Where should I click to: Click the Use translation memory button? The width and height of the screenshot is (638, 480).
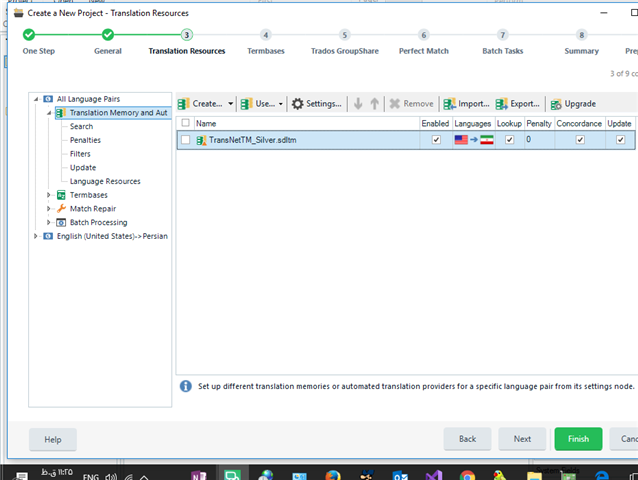257,104
